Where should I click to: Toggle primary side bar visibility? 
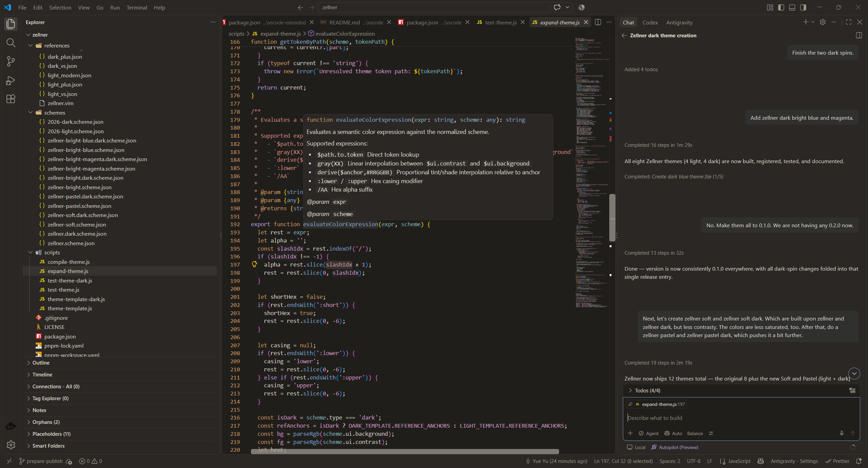tap(781, 7)
